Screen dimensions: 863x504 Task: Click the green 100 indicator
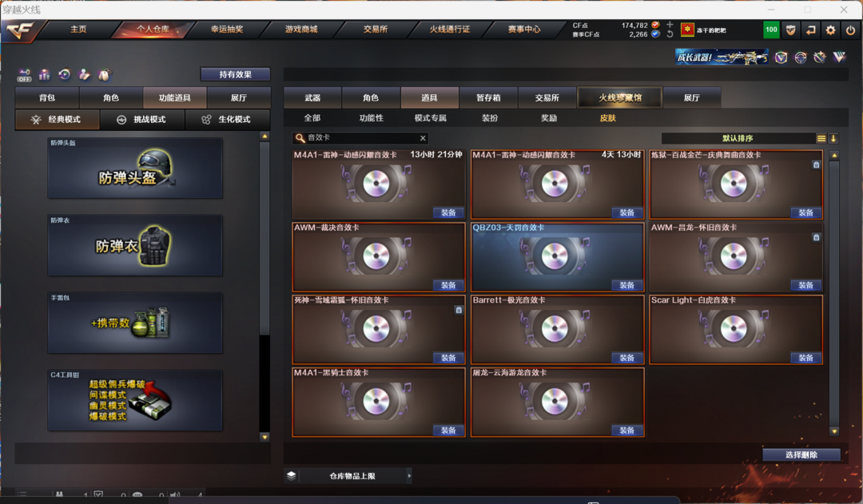coord(771,30)
